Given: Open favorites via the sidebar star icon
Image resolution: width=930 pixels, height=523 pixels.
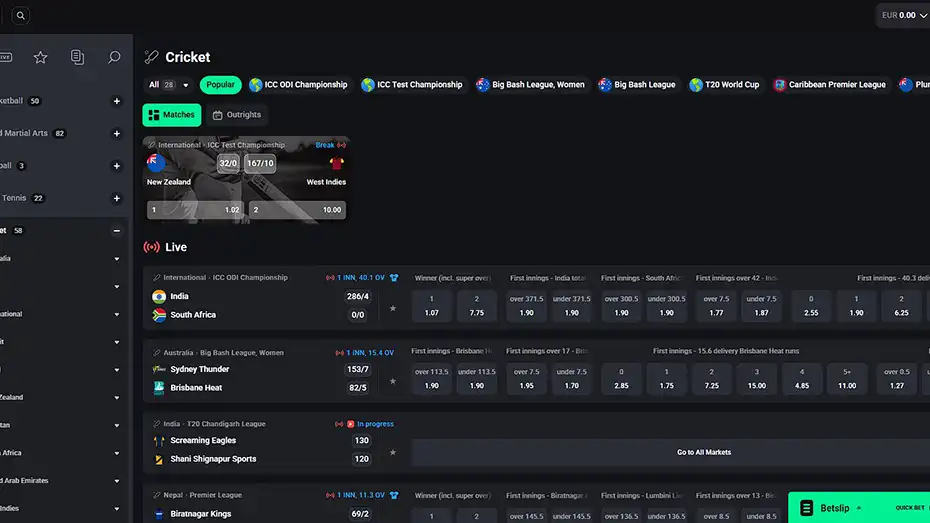Looking at the screenshot, I should pos(41,58).
